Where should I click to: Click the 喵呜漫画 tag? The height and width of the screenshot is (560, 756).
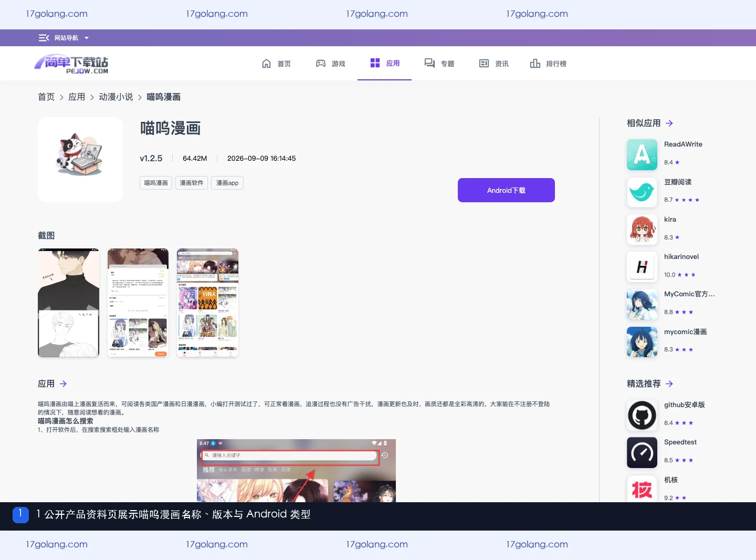[156, 183]
